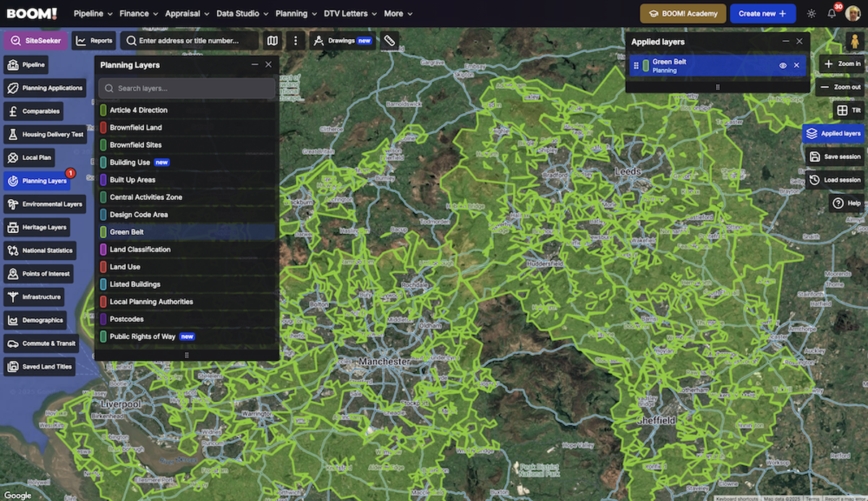Toggle the Green Belt layer in list
The image size is (868, 501).
coord(187,232)
